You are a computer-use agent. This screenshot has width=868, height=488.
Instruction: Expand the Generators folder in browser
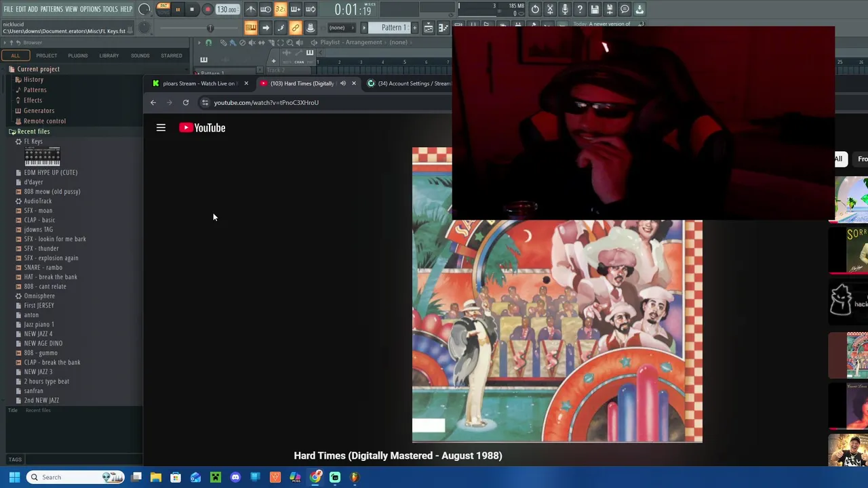[39, 110]
